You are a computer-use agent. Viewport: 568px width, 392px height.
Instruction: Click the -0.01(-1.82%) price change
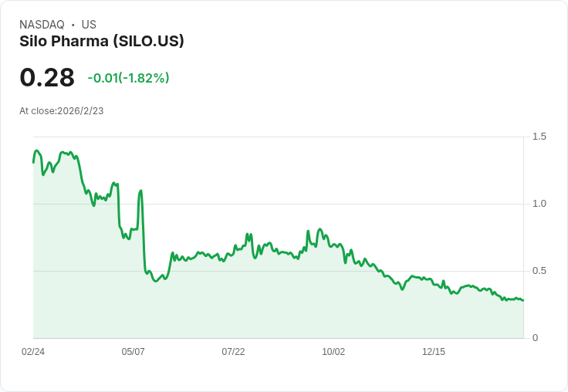click(x=128, y=78)
